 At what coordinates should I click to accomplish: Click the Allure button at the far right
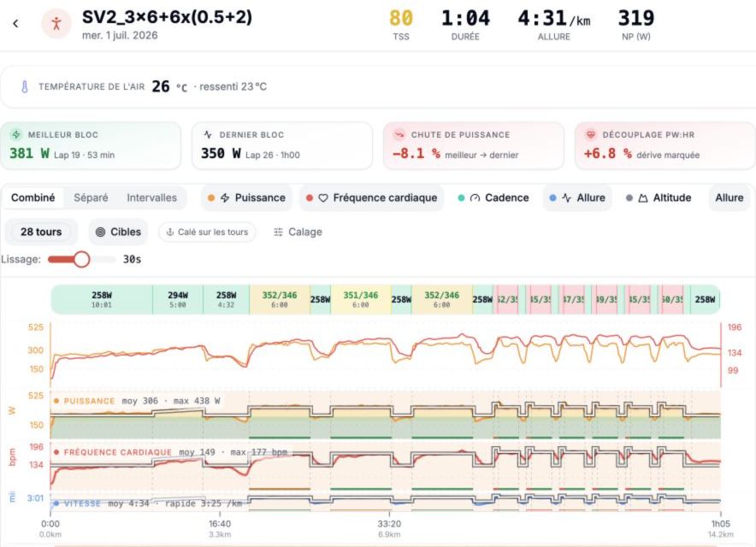click(x=729, y=197)
